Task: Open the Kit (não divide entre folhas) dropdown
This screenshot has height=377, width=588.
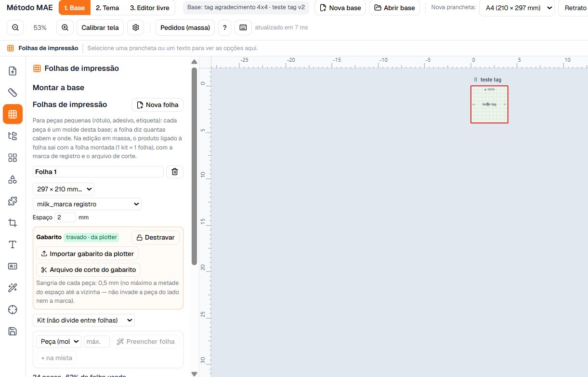Action: [84, 320]
